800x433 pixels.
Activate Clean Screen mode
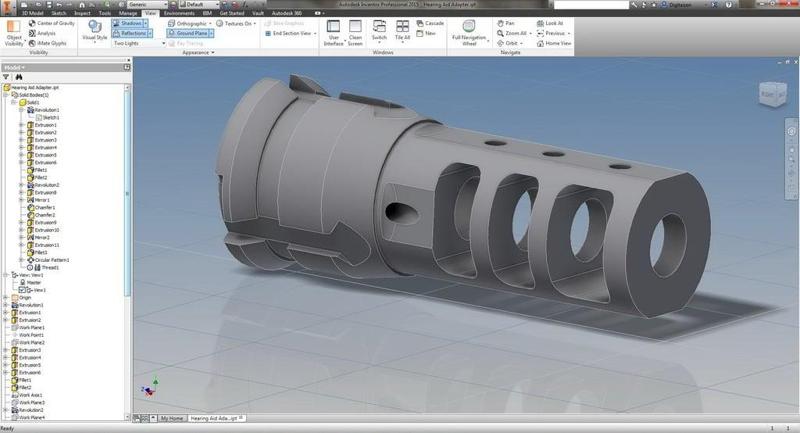coord(355,33)
